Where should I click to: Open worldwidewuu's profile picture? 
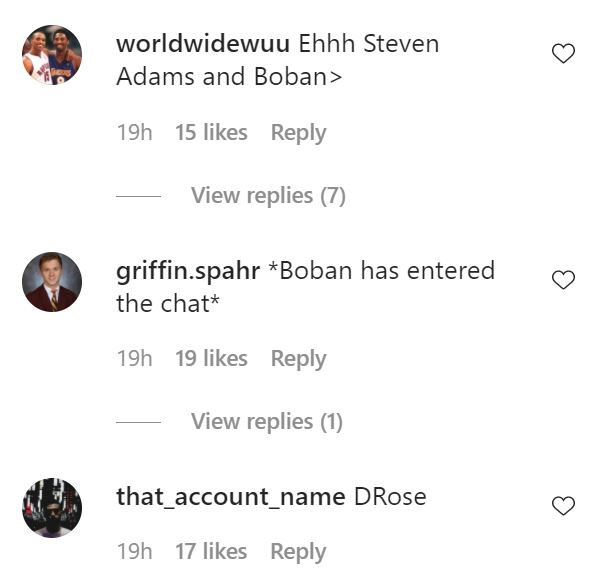point(52,55)
